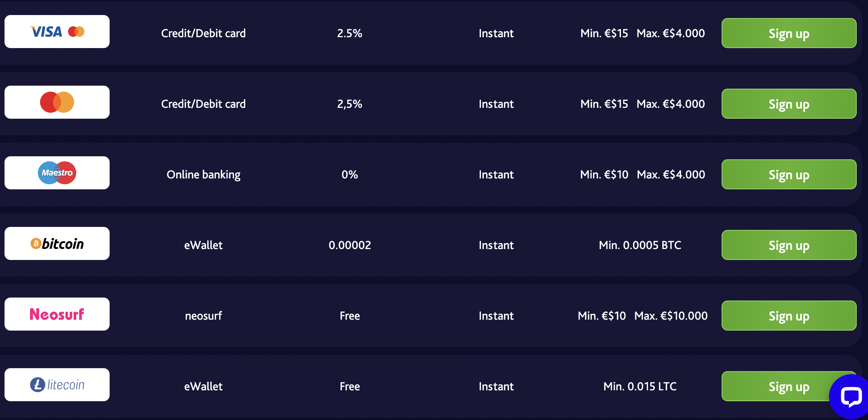Image resolution: width=868 pixels, height=420 pixels.
Task: Click the Visa Mastercard payment logo
Action: tap(57, 32)
